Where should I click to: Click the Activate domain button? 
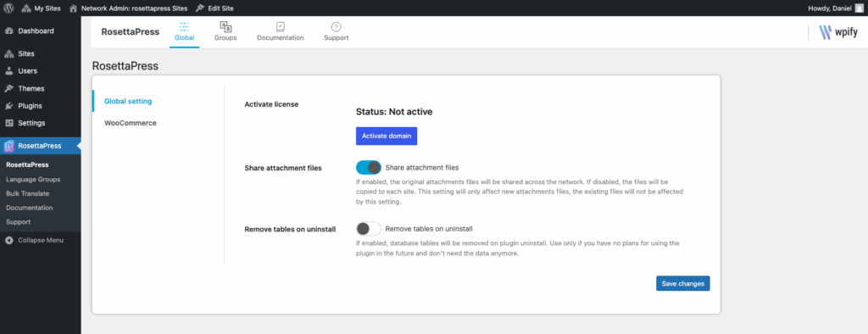pos(387,136)
